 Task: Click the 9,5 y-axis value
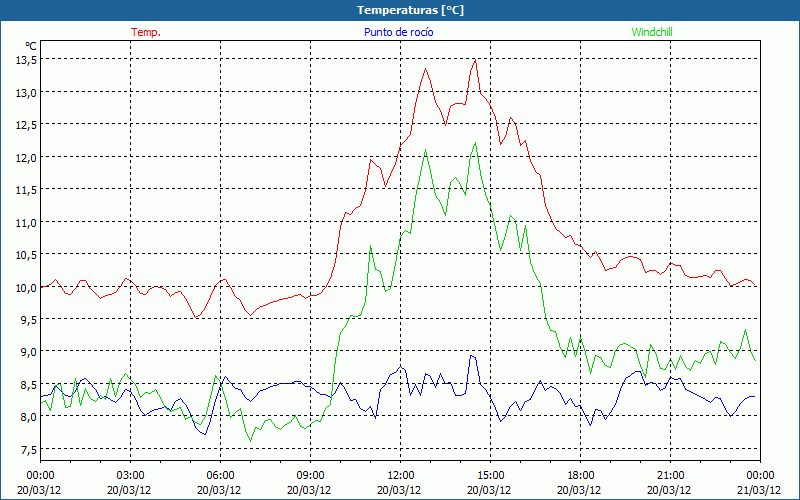coord(29,319)
